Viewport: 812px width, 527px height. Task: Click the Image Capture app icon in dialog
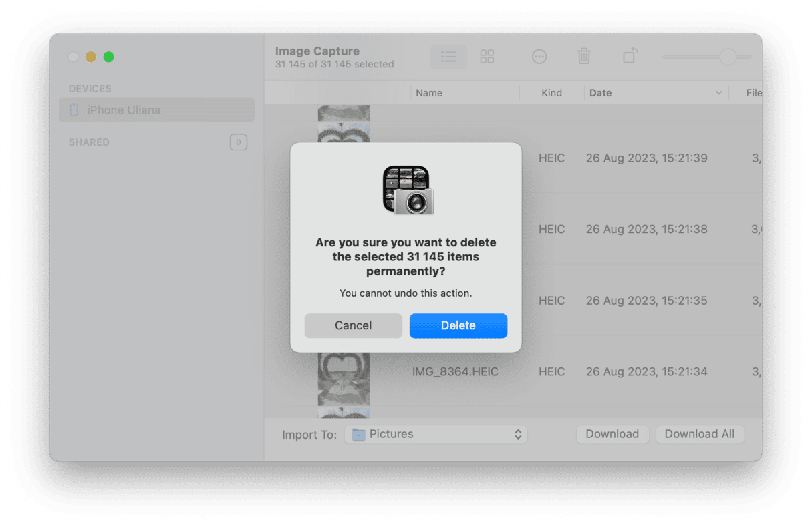[x=408, y=190]
